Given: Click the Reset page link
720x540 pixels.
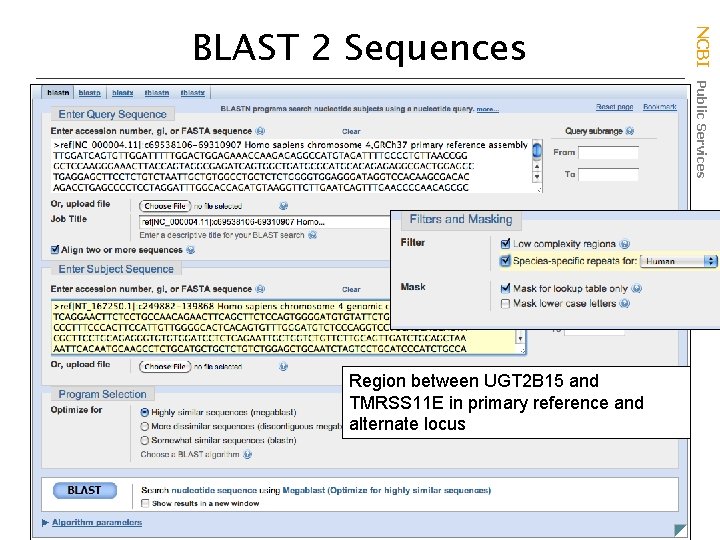Looking at the screenshot, I should (x=614, y=107).
